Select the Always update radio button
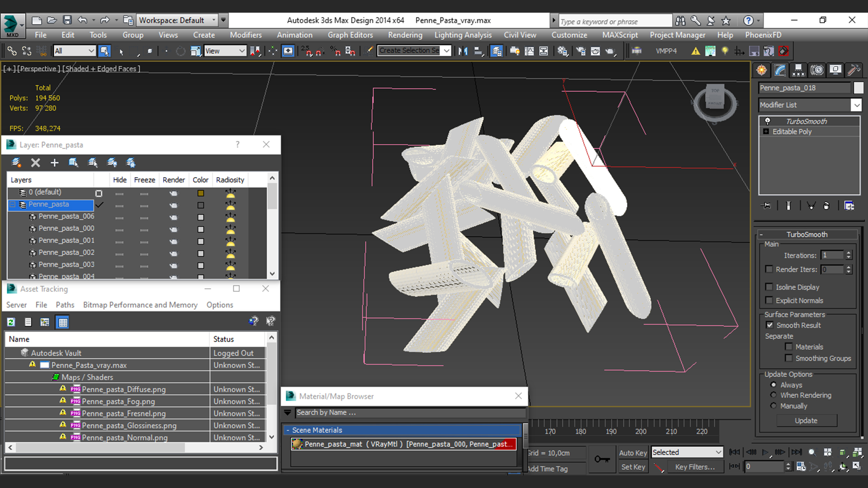 pyautogui.click(x=774, y=385)
